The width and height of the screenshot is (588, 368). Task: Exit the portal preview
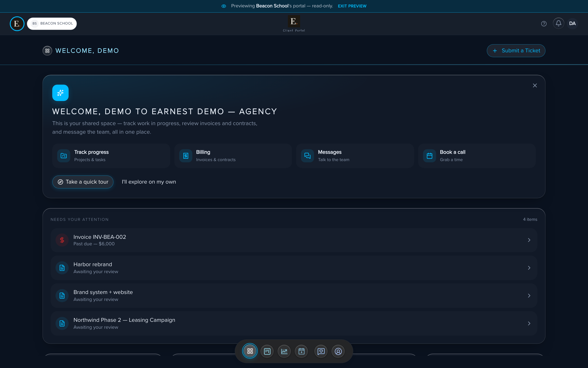pos(352,6)
